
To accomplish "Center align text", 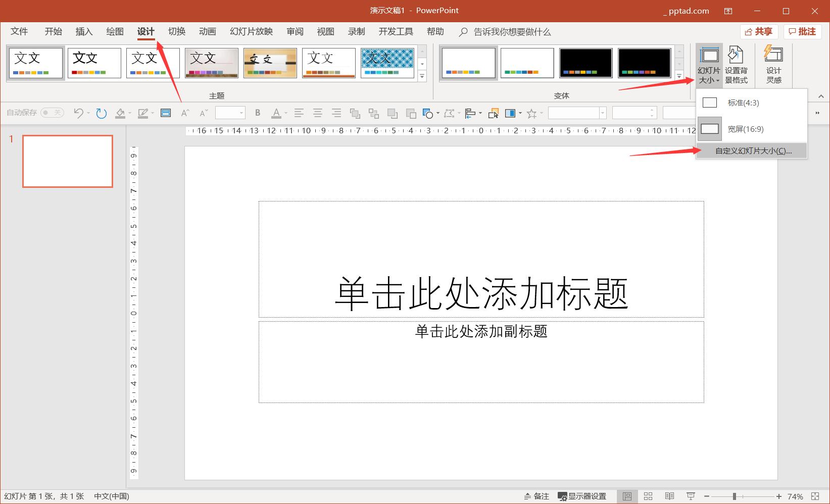I will coord(318,113).
